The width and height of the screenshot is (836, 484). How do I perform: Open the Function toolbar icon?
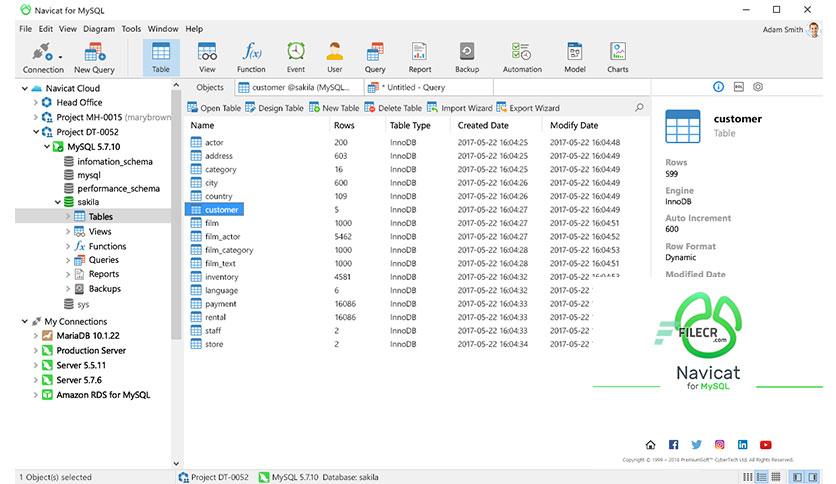(x=251, y=58)
